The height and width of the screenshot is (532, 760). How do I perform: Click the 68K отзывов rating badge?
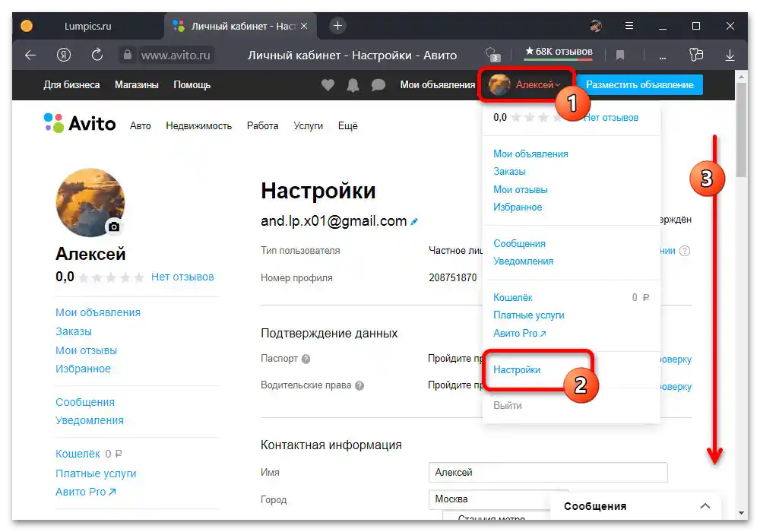tap(559, 52)
